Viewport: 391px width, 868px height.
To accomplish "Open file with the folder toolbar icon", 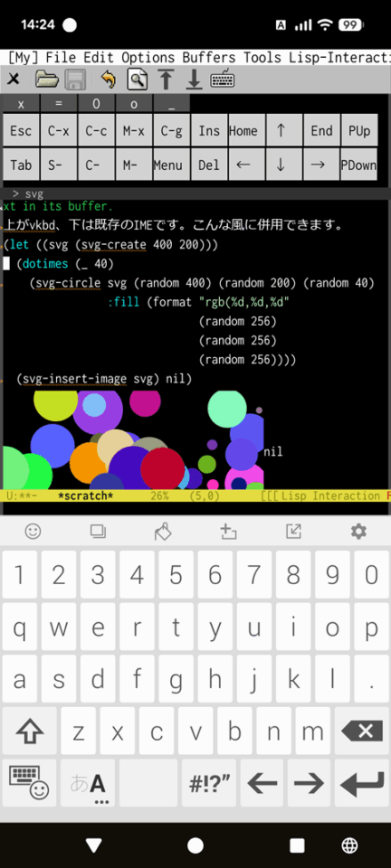I will coord(47,80).
